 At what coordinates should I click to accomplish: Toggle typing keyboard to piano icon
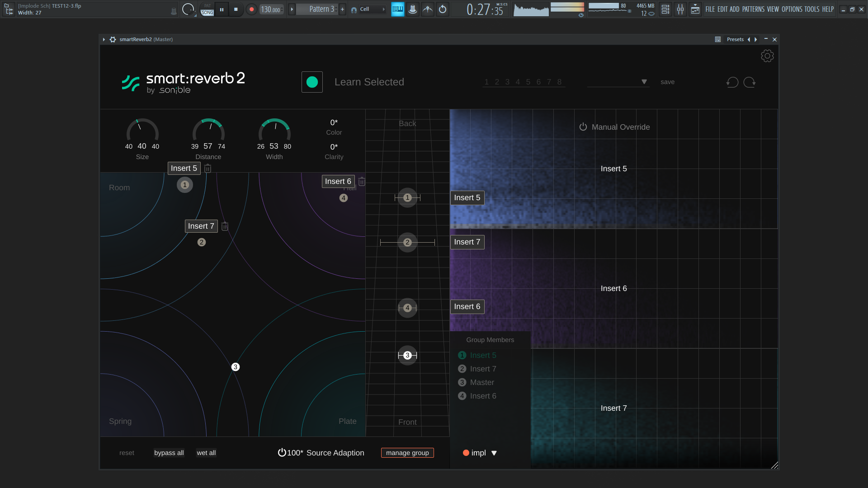(x=398, y=9)
